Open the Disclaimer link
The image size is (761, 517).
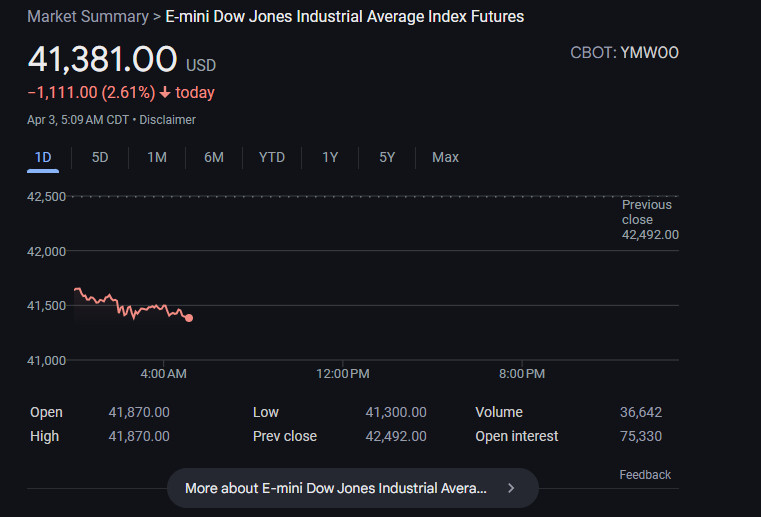167,120
